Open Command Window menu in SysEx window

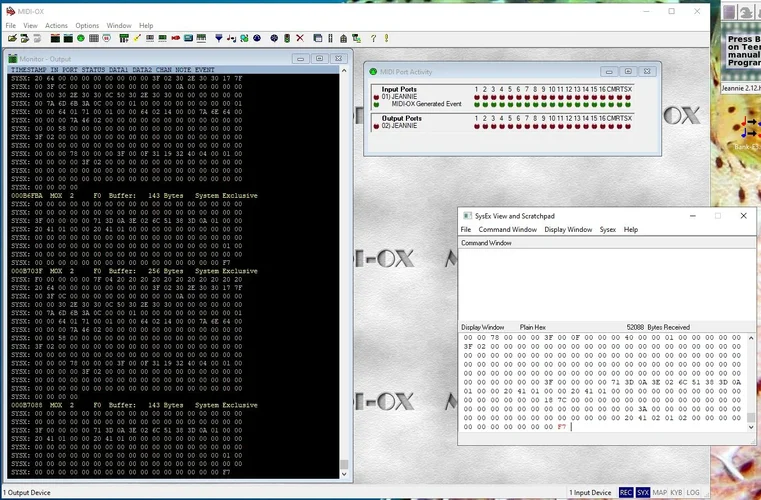point(507,229)
